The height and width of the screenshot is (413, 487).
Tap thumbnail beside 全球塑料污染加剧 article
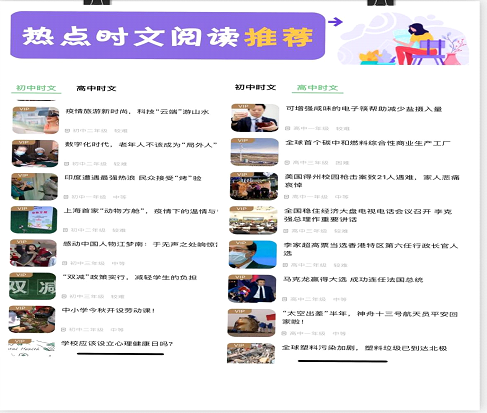(251, 353)
